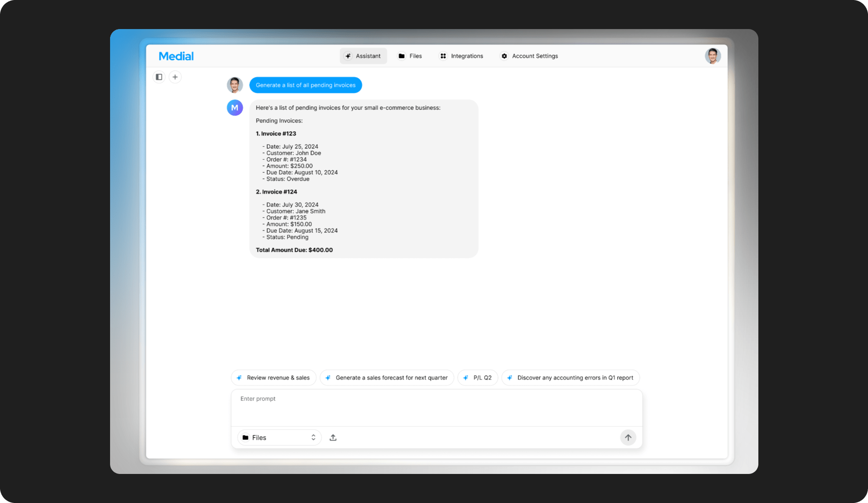Screen dimensions: 868x503
Task: Toggle the sidebar panel icon
Action: point(159,77)
